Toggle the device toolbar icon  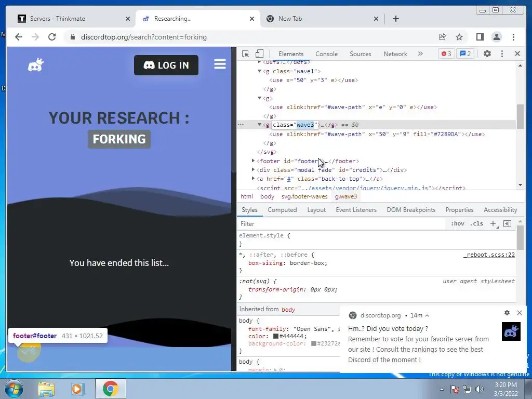coord(259,54)
